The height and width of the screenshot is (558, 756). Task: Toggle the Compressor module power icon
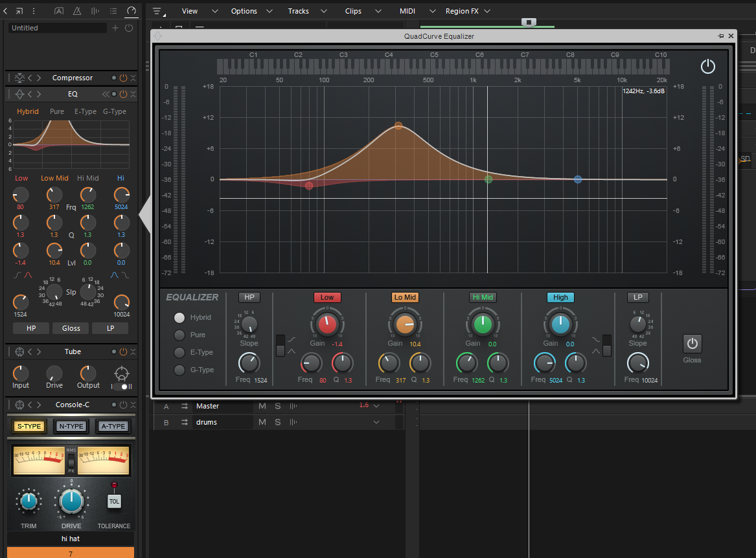coord(123,78)
